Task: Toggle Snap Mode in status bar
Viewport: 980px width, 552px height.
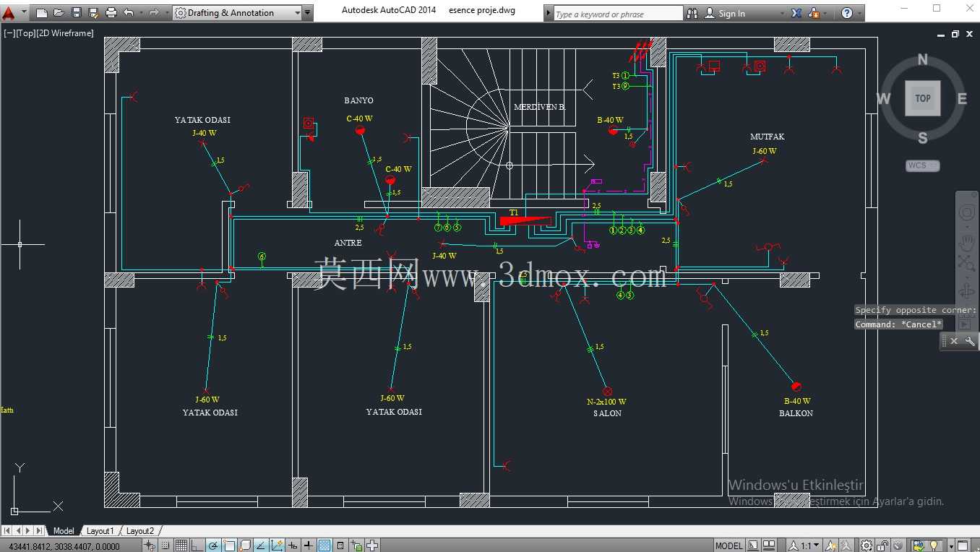Action: 166,545
